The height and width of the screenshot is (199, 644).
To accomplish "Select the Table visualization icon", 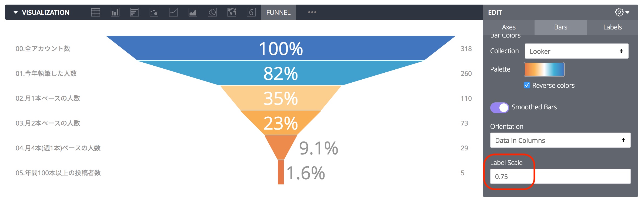I will [x=96, y=12].
